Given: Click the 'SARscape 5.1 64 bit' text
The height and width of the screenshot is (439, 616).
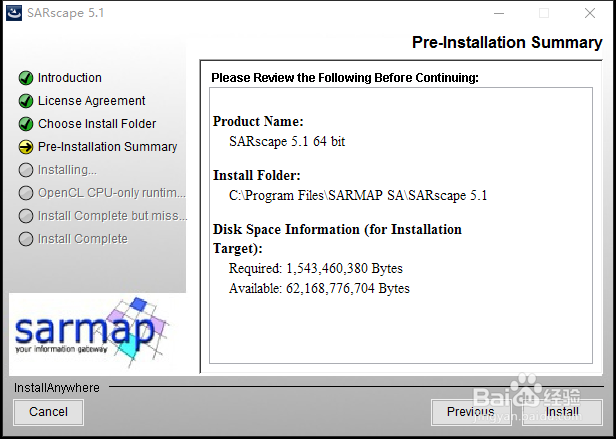Looking at the screenshot, I should (287, 141).
